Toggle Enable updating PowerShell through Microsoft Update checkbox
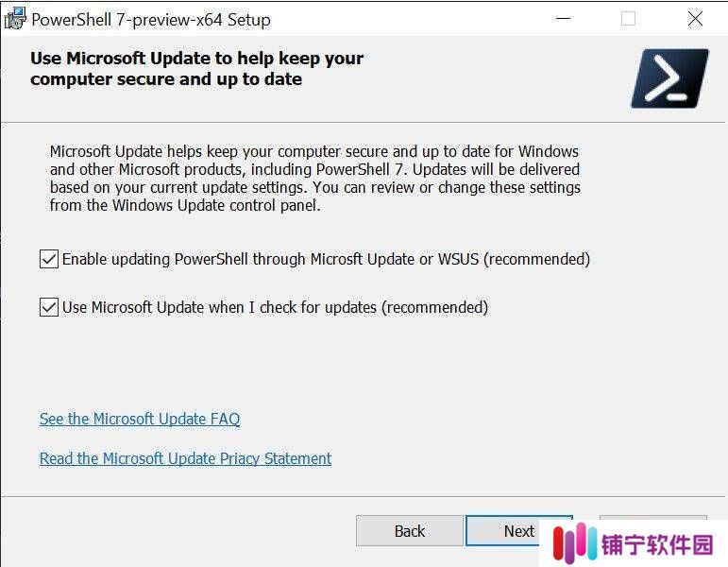 [49, 259]
